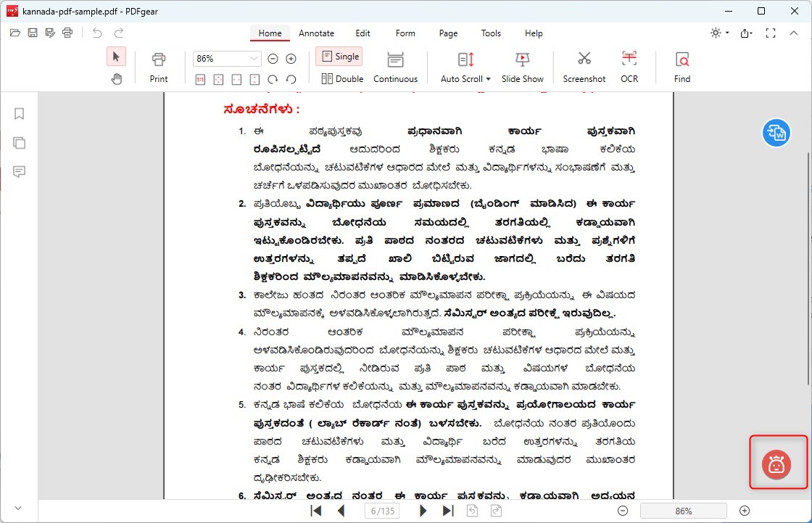The height and width of the screenshot is (523, 812).
Task: Click the red AI chatbot assistant icon
Action: (777, 464)
